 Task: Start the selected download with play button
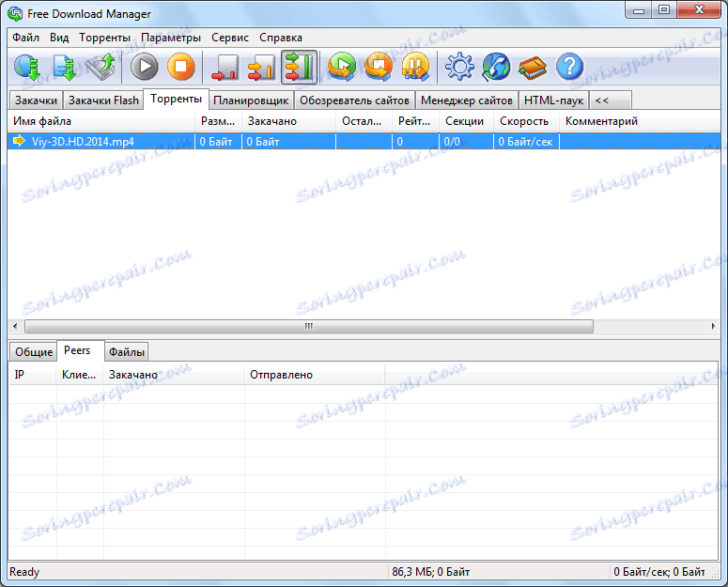click(145, 68)
